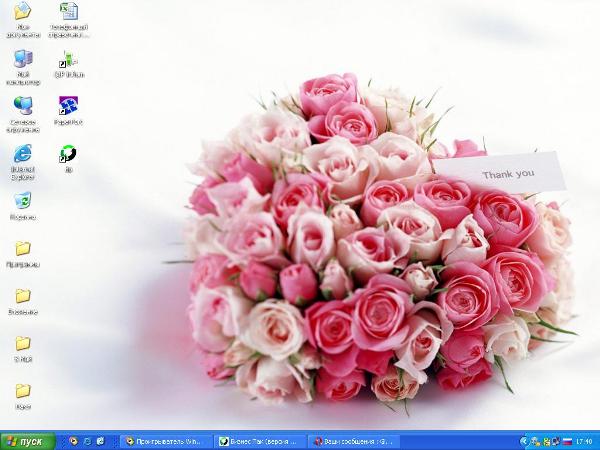The image size is (600, 450).
Task: Launch Internet Explorer from the desktop
Action: point(22,154)
